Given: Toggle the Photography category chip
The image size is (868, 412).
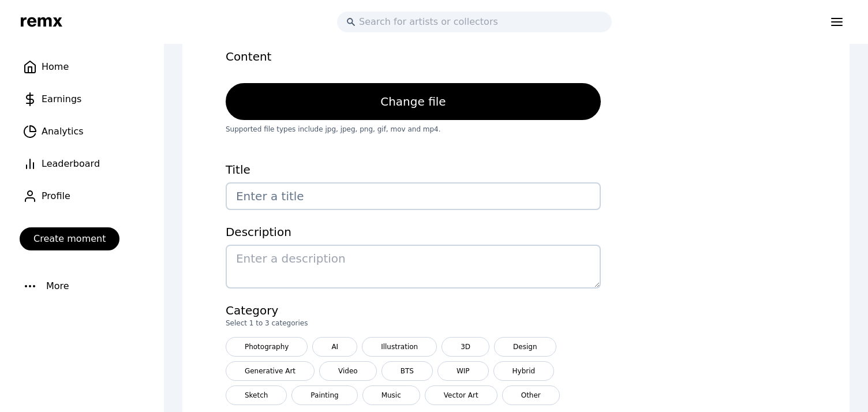Looking at the screenshot, I should tap(266, 347).
